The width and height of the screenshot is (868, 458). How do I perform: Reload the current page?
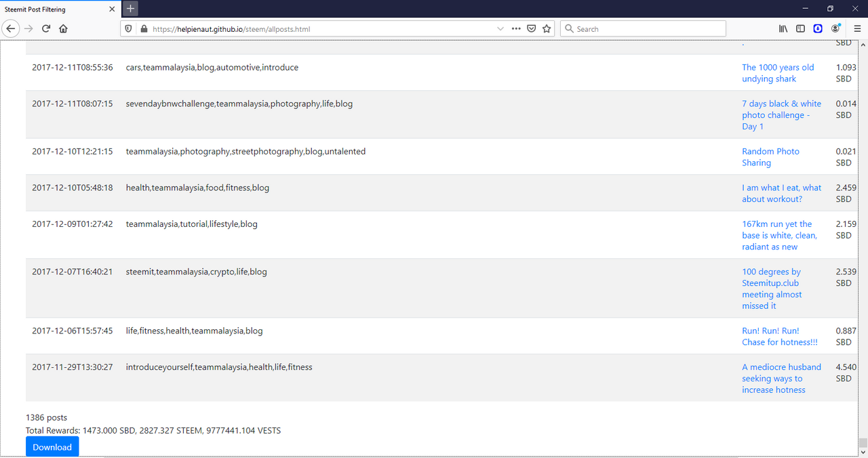(46, 28)
